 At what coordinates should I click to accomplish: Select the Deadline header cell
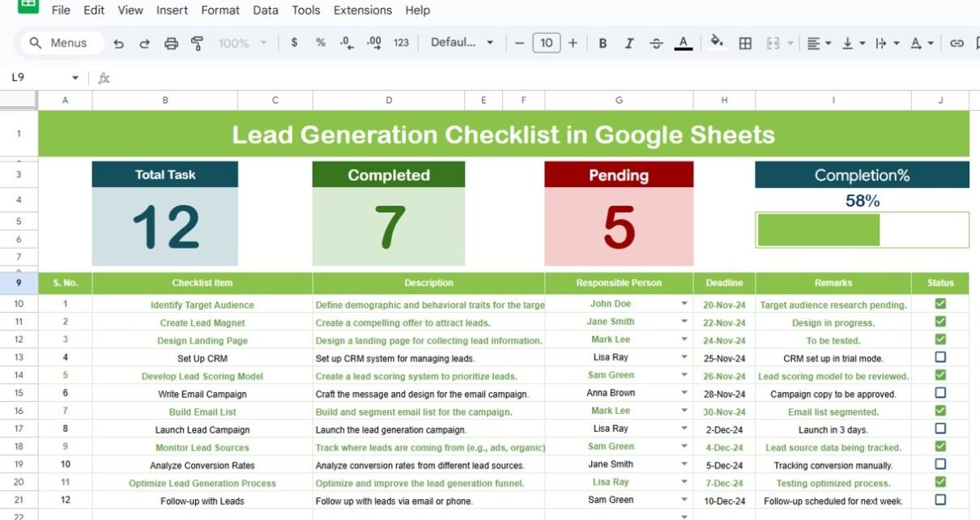point(724,283)
